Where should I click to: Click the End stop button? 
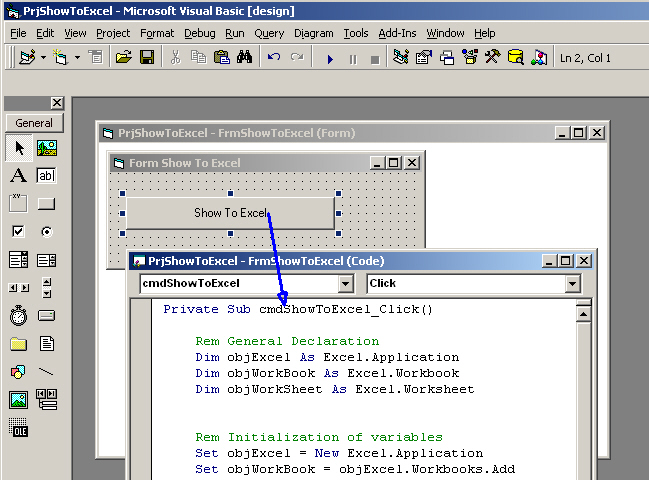pyautogui.click(x=375, y=59)
